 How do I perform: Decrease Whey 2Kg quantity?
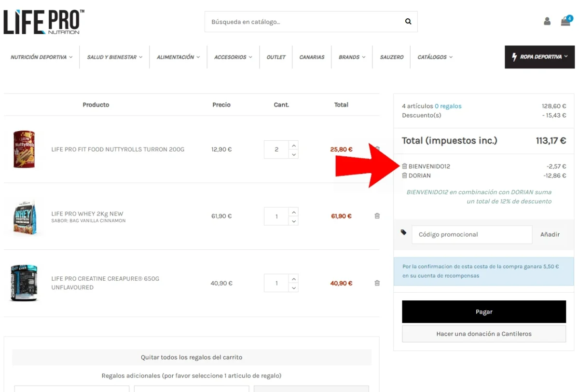[x=293, y=221]
